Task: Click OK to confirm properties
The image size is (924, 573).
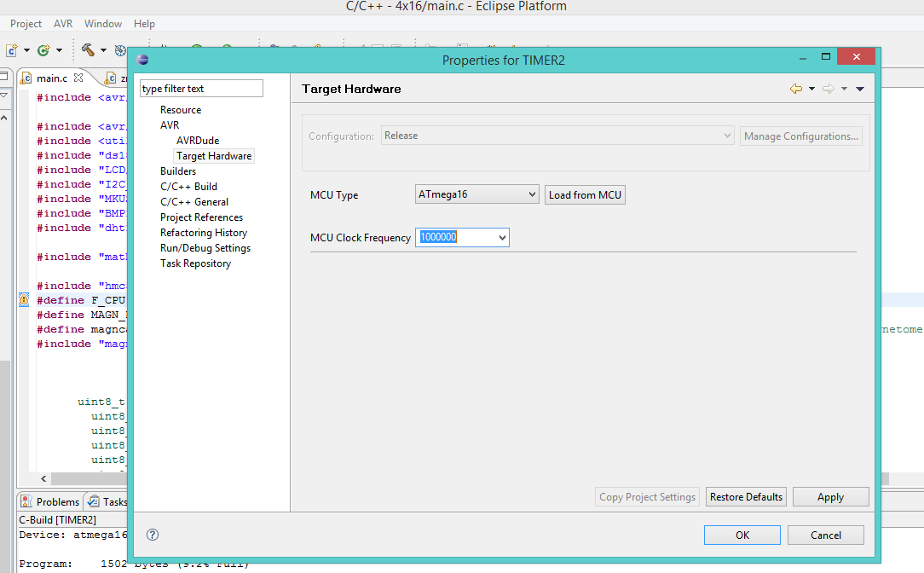Action: (x=742, y=535)
